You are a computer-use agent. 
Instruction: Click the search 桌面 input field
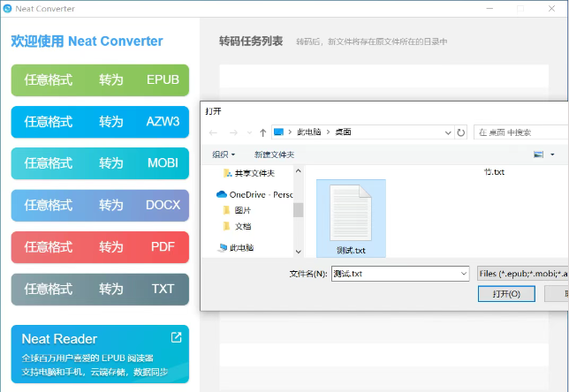coord(521,132)
